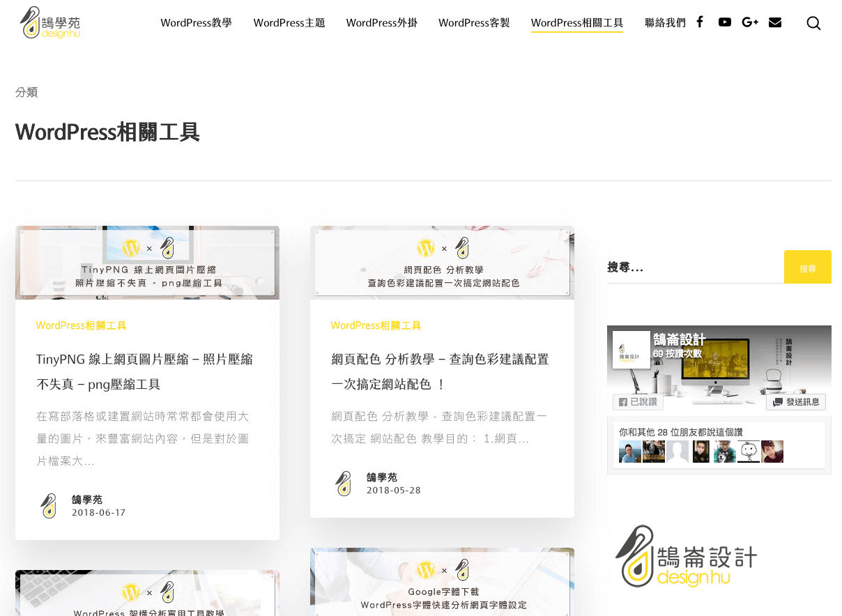Click the 你和其他 28 位朋友都說這個讚 text
Image resolution: width=842 pixels, height=616 pixels.
(680, 432)
